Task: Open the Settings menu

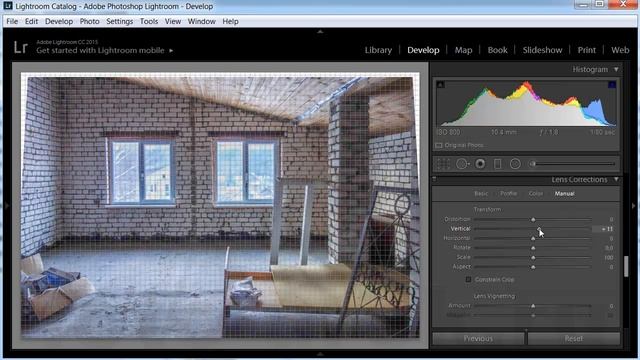Action: click(x=120, y=21)
